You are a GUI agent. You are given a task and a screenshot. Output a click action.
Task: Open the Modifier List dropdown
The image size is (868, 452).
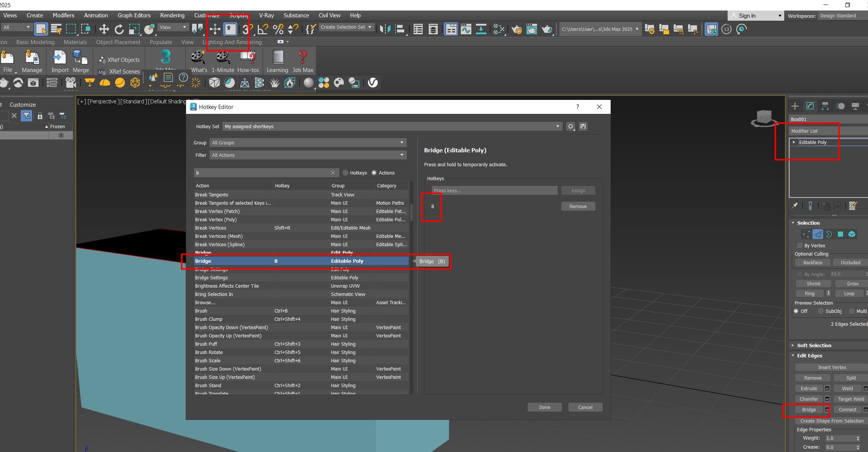(829, 131)
